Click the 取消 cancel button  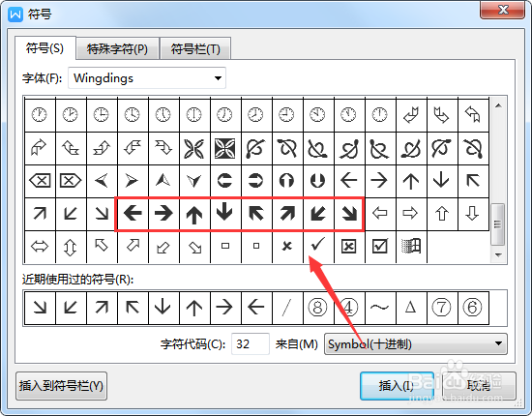[479, 386]
